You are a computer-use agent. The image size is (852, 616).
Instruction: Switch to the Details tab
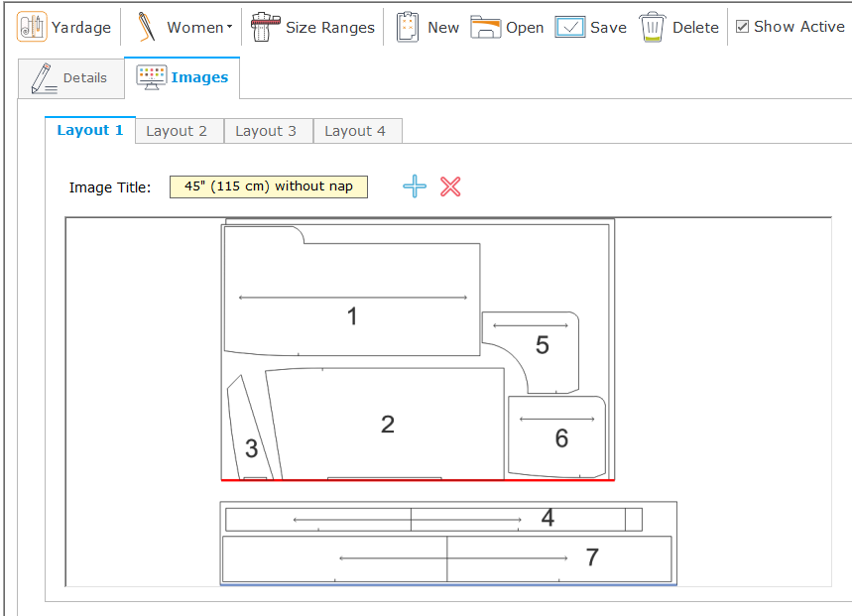coord(70,77)
